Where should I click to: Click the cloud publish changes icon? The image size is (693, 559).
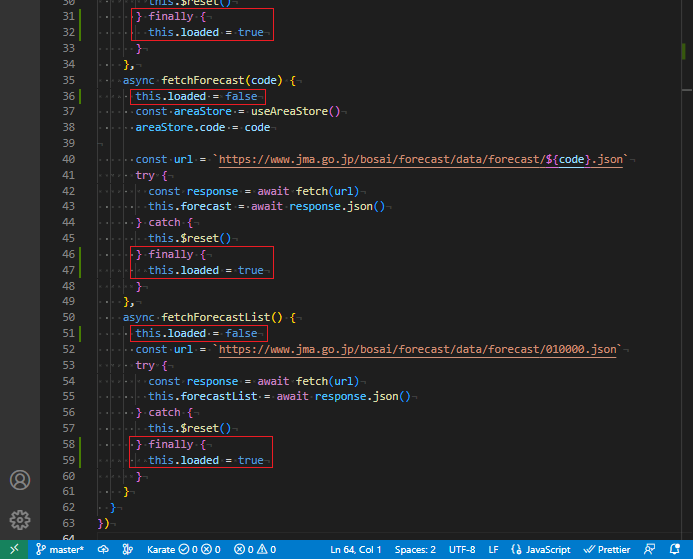(x=103, y=549)
